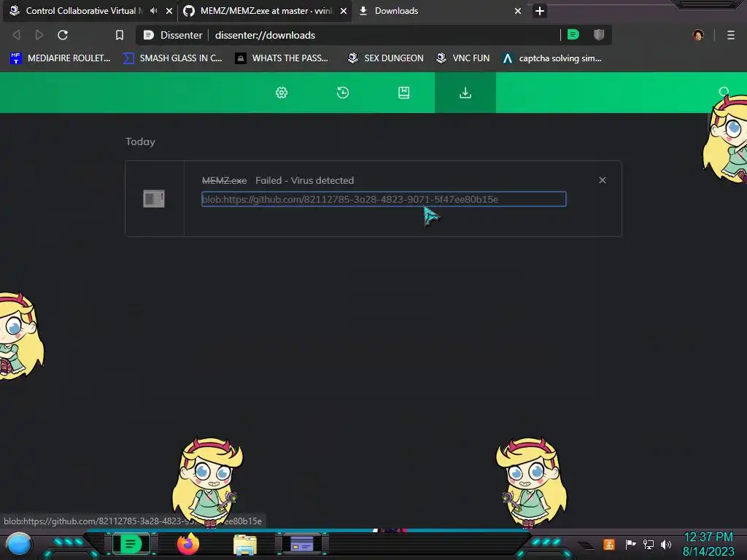Screen dimensions: 747x560
Task: Open a new tab with plus button
Action: tap(539, 10)
